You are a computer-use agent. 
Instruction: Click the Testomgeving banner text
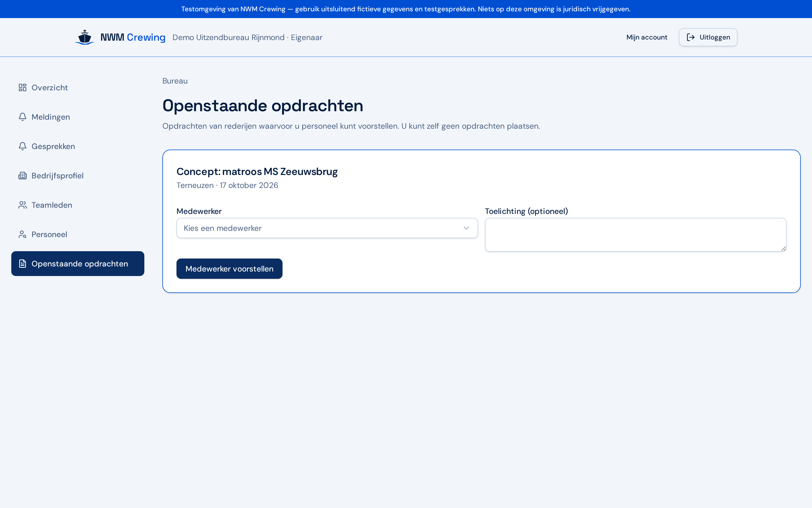pos(406,9)
